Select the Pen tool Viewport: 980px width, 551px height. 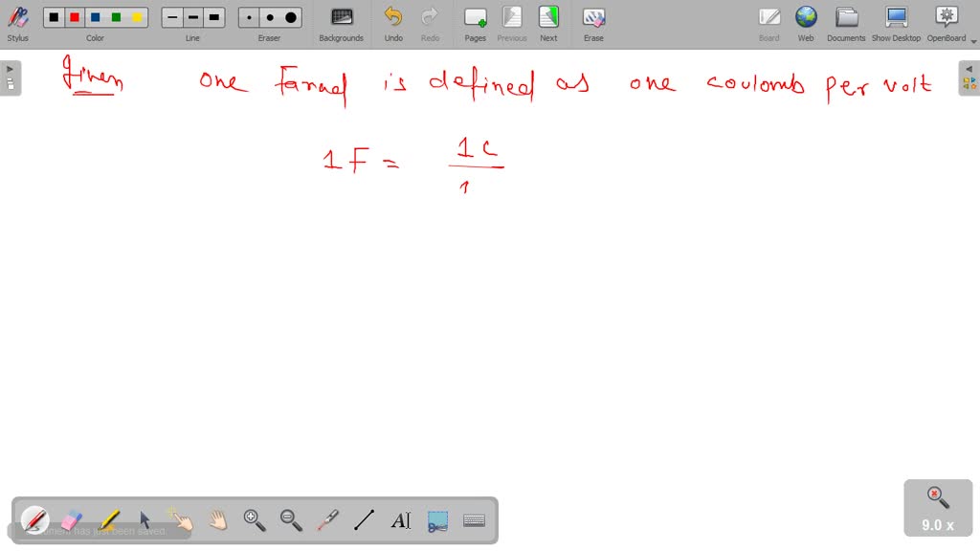pyautogui.click(x=34, y=519)
